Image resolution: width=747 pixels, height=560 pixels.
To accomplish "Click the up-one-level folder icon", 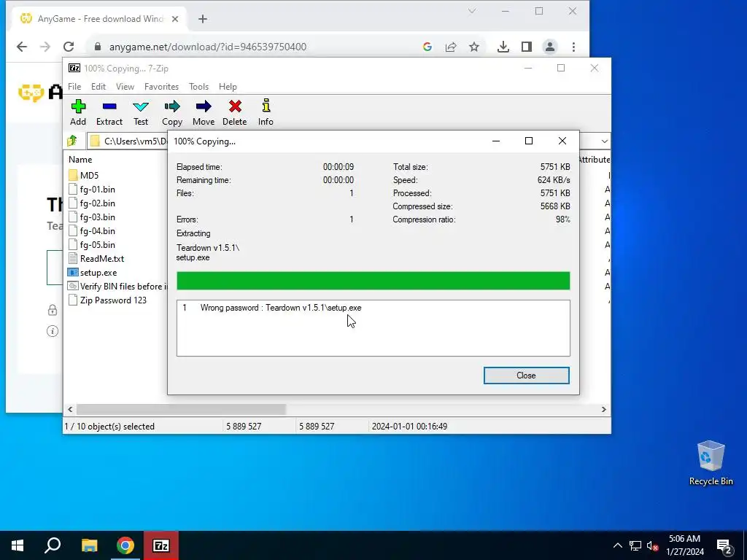I will (72, 141).
